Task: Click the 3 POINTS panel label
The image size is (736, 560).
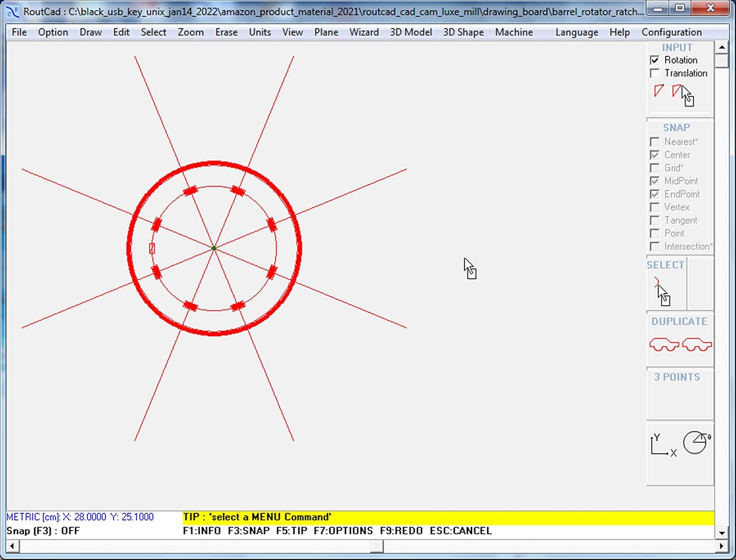Action: pyautogui.click(x=677, y=377)
